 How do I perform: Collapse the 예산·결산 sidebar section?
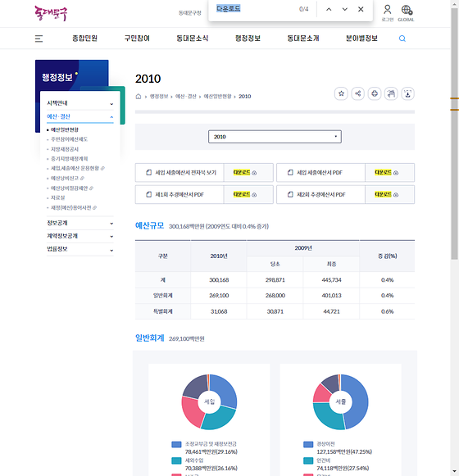pos(80,116)
